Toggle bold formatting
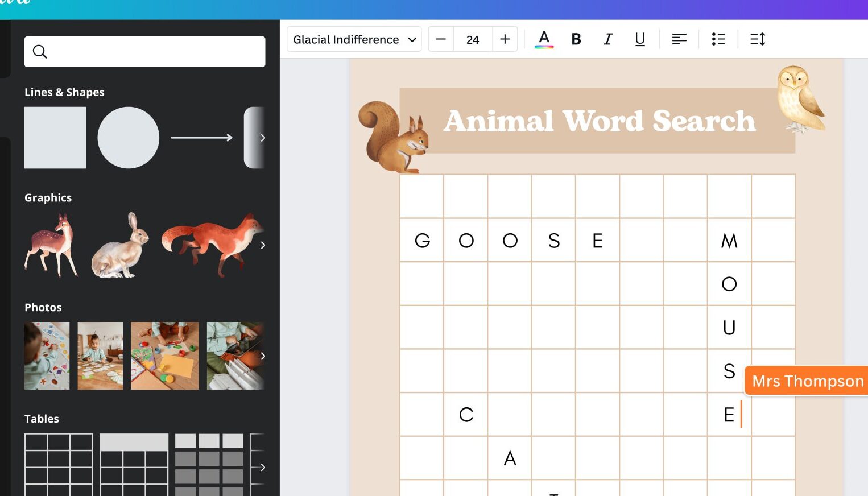The width and height of the screenshot is (868, 496). click(x=576, y=39)
